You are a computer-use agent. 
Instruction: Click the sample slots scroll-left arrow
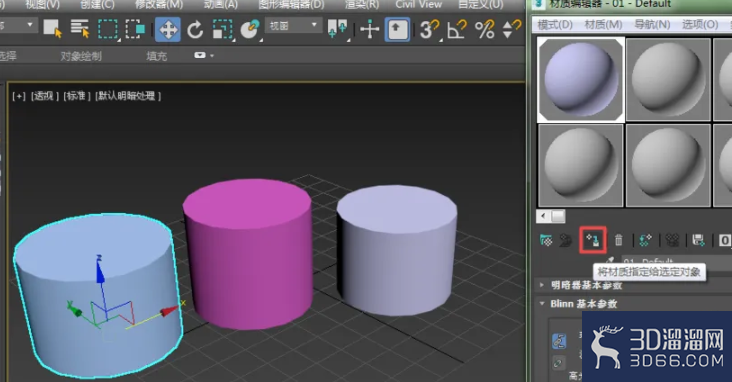pos(543,216)
